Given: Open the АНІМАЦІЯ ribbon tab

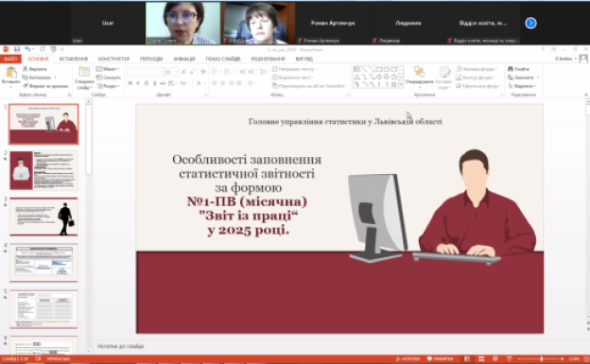Looking at the screenshot, I should [x=184, y=60].
